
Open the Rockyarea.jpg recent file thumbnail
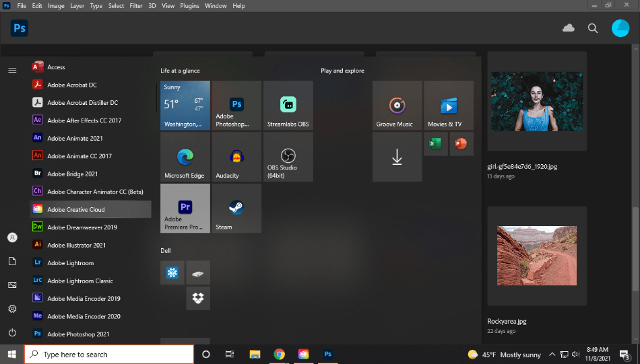537,256
